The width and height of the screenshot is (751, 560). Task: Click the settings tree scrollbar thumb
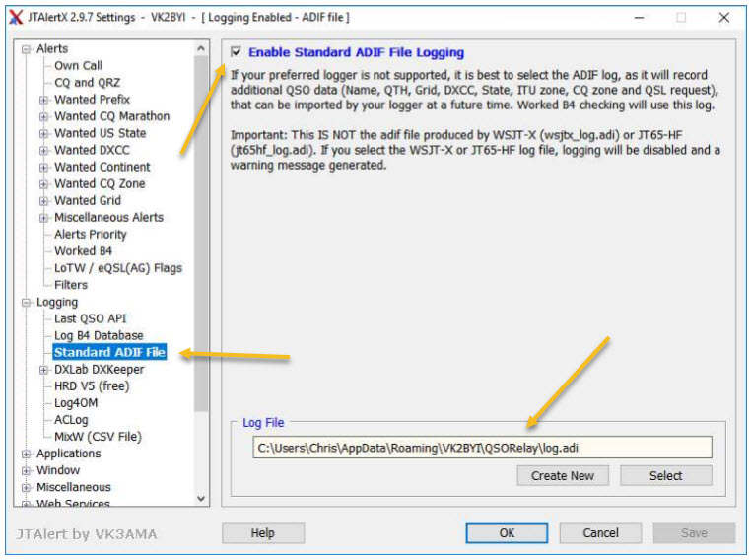pyautogui.click(x=201, y=234)
